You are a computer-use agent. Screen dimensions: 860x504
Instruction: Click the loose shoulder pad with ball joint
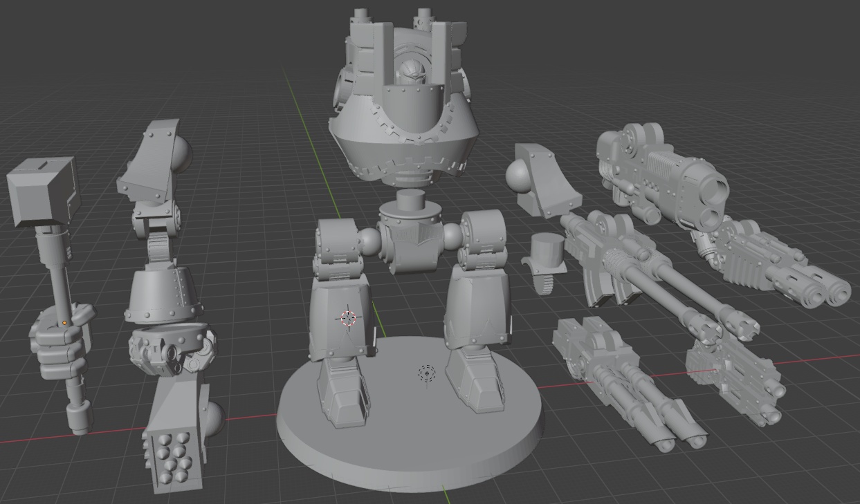(543, 180)
